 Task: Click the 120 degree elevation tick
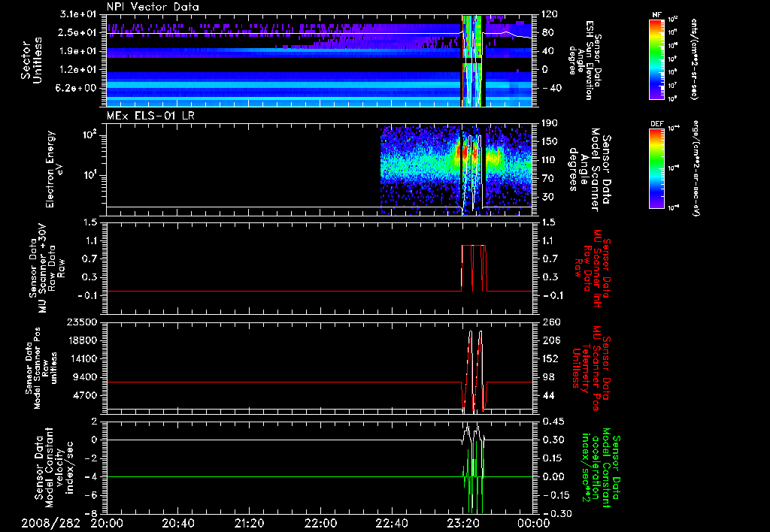(551, 14)
